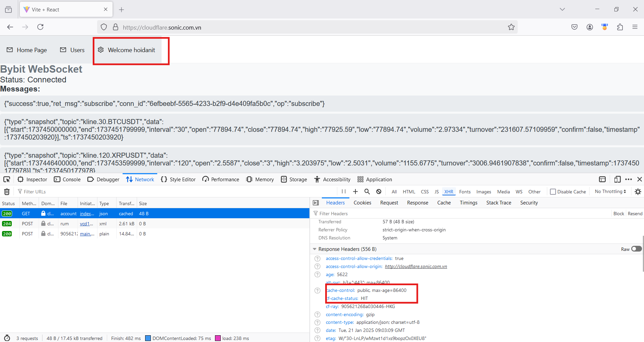Open the Users navigation link

pos(73,50)
